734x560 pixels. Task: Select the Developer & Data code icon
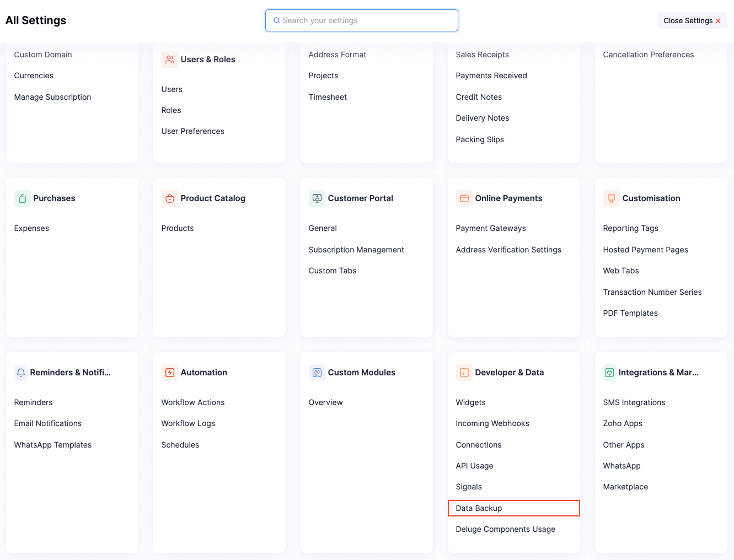coord(464,372)
